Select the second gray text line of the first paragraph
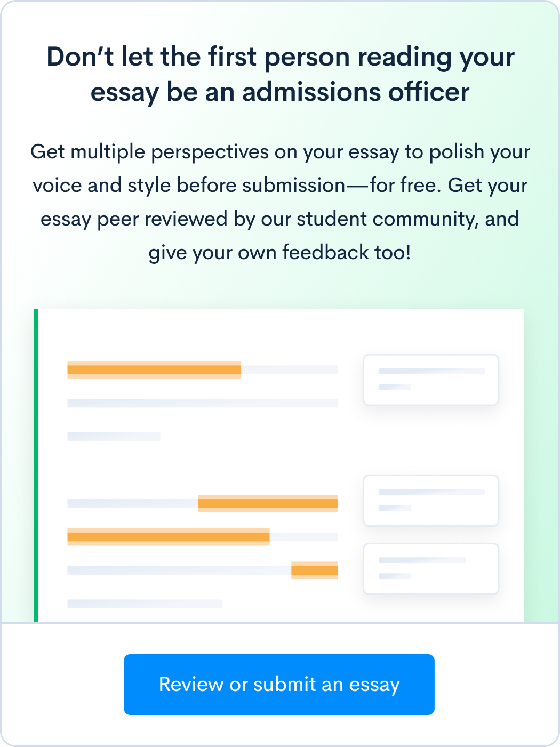 (203, 403)
